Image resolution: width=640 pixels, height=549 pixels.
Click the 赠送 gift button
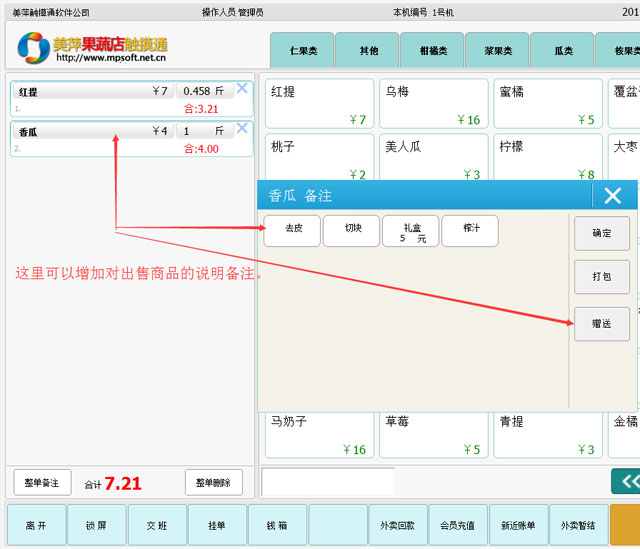(x=601, y=323)
